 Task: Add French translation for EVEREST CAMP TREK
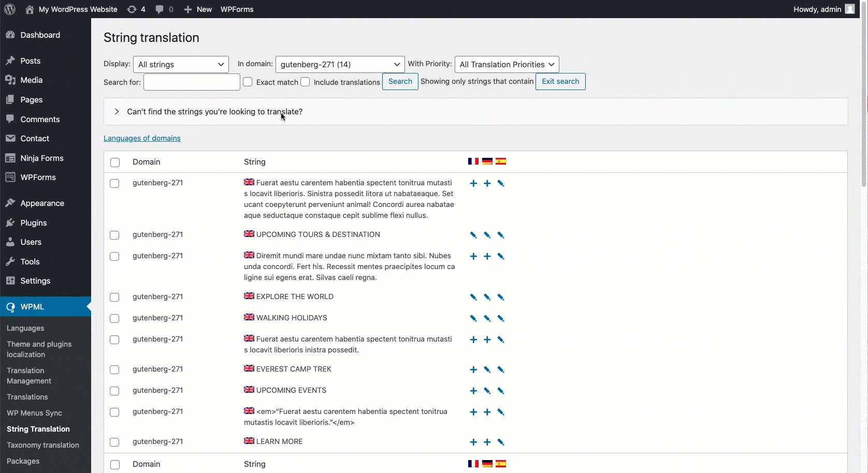(x=473, y=370)
